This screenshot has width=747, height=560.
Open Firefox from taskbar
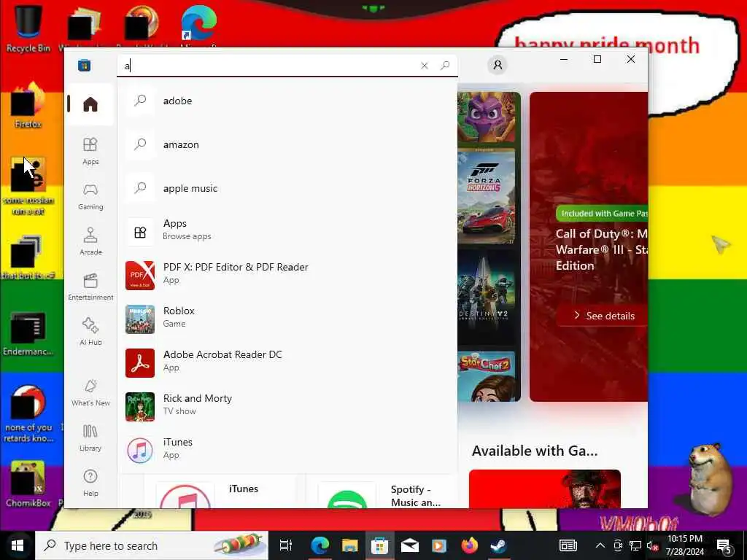point(469,545)
